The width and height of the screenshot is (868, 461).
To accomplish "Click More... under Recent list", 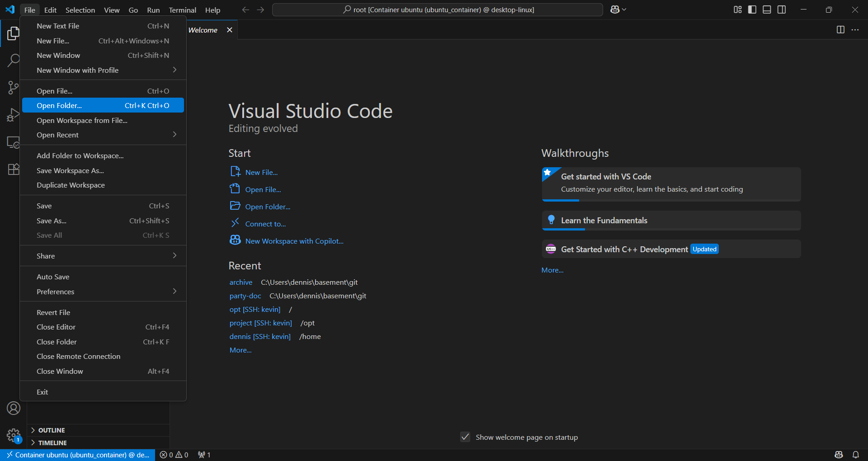I will pyautogui.click(x=240, y=350).
